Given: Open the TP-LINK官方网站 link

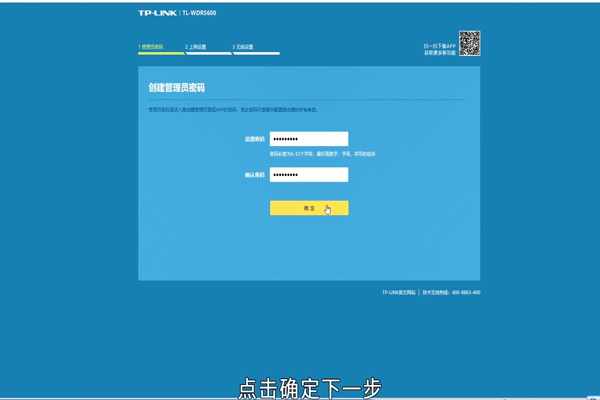Looking at the screenshot, I should [x=398, y=292].
